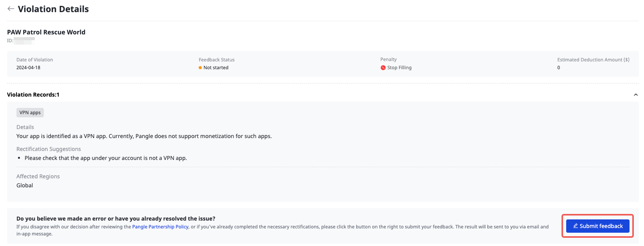Click the 'Do you believe we made an error' heading
644x246 pixels.
pos(116,219)
